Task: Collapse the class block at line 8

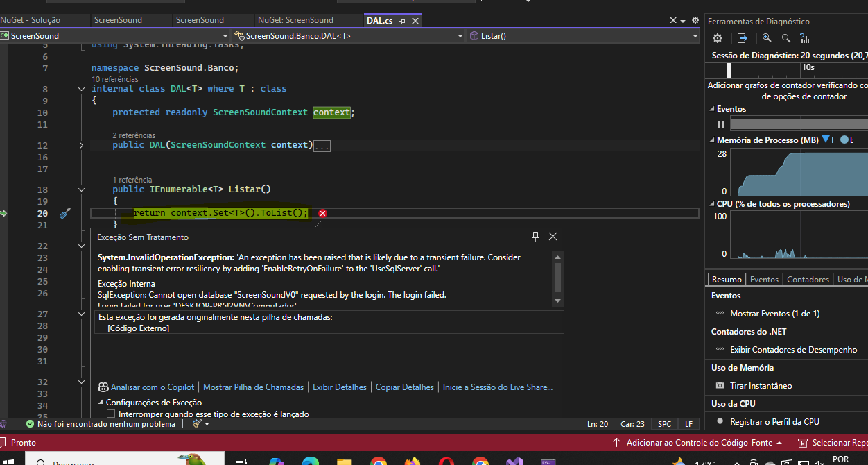Action: click(x=81, y=88)
